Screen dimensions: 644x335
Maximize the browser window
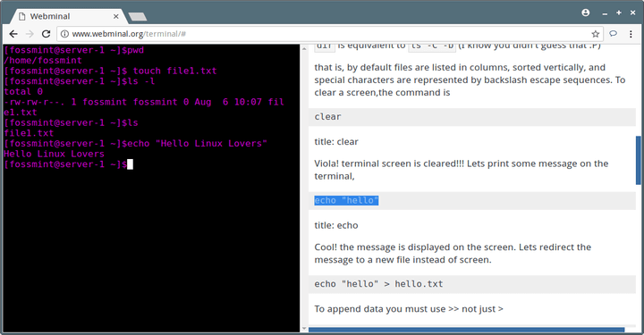coord(619,13)
